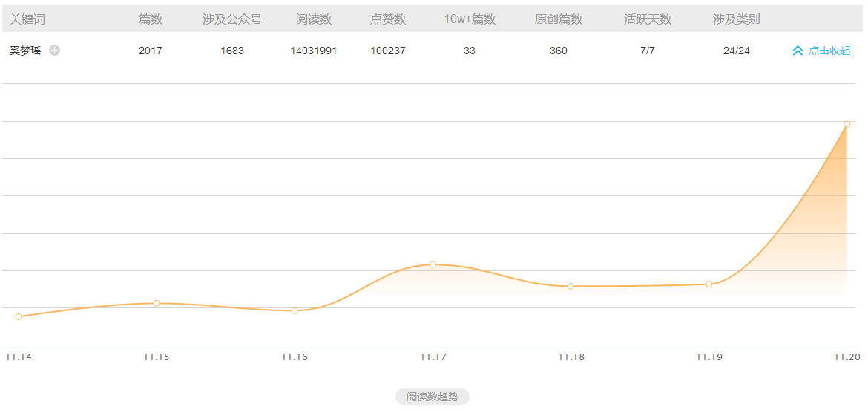Select the 涉及类别 column header
The width and height of the screenshot is (868, 410).
click(x=737, y=19)
